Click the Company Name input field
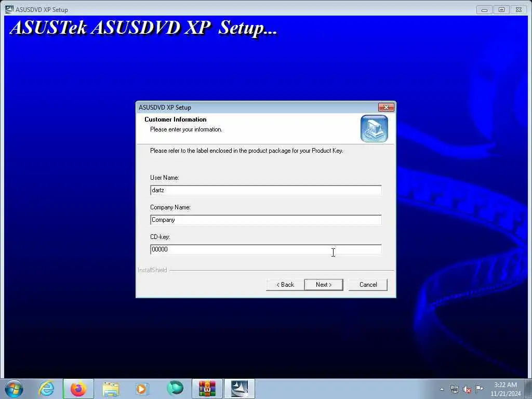The height and width of the screenshot is (399, 532). 265,220
